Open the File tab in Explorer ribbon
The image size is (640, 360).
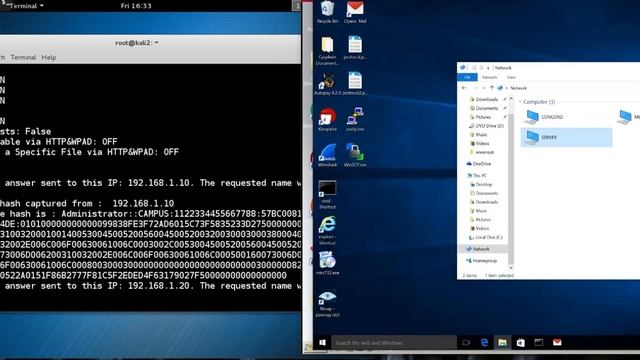[x=467, y=77]
